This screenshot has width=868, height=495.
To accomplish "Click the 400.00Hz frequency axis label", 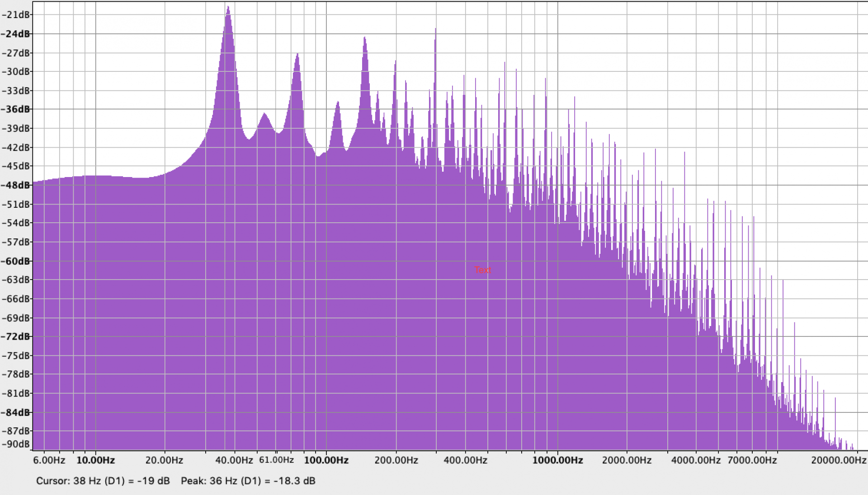I will click(x=465, y=460).
